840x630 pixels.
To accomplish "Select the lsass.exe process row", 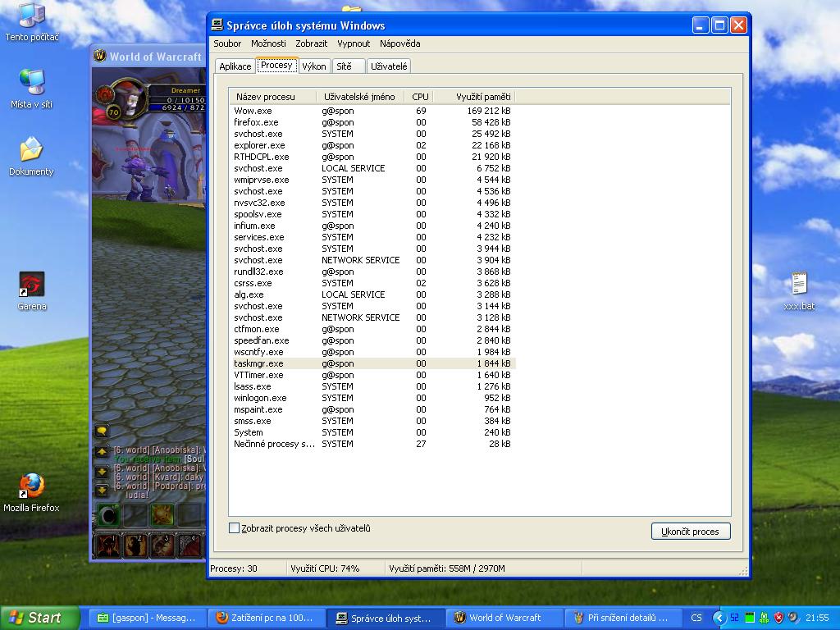I will [372, 386].
